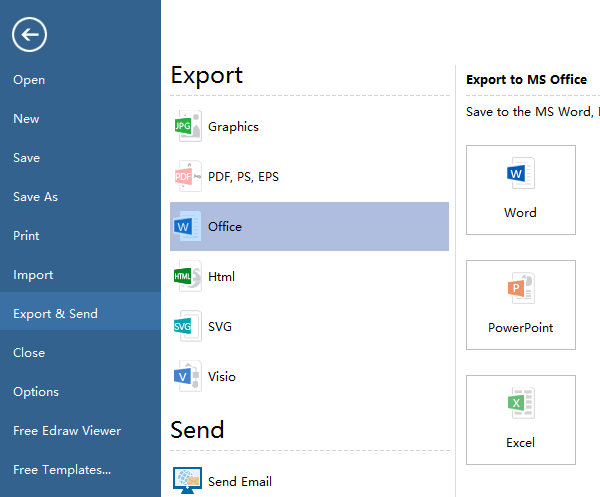Open Free Templates from sidebar
This screenshot has height=497, width=600.
tap(62, 470)
